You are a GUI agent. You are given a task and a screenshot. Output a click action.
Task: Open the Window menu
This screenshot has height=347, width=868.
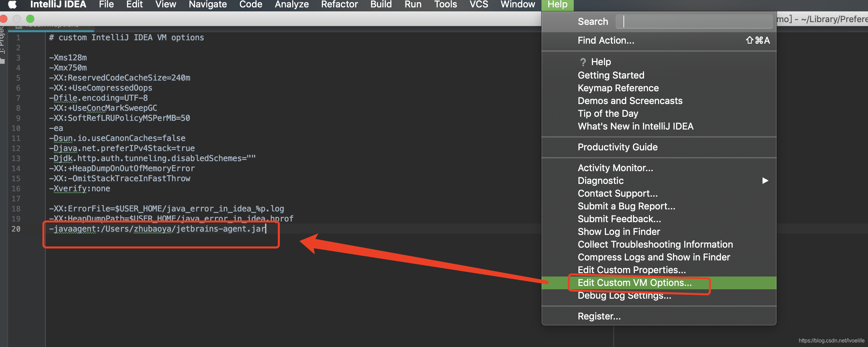click(x=518, y=4)
